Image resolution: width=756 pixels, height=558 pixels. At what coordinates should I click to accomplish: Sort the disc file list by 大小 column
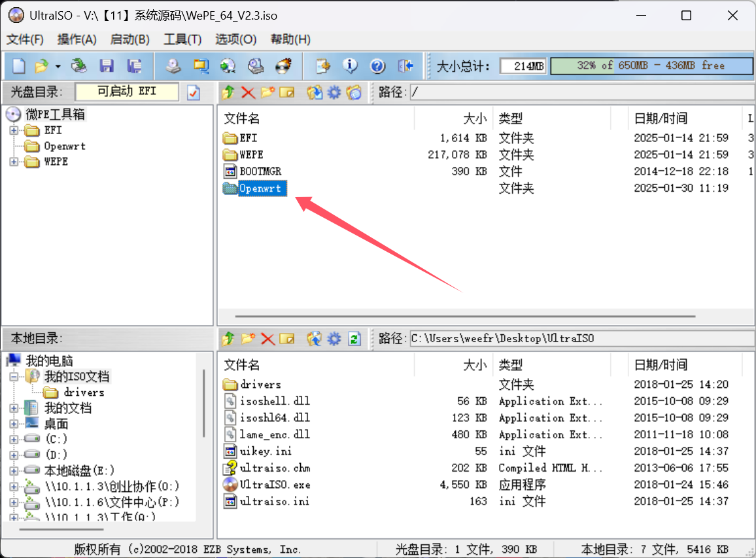tap(453, 118)
